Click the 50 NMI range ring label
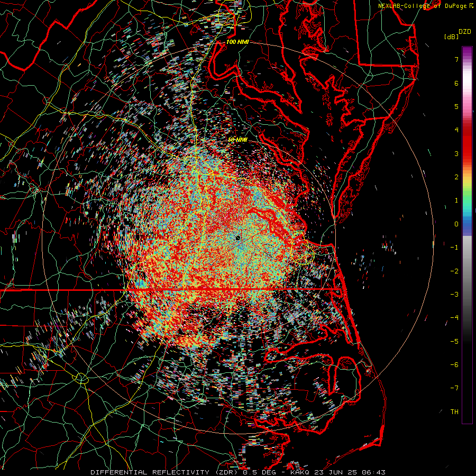The image size is (476, 476). click(237, 140)
